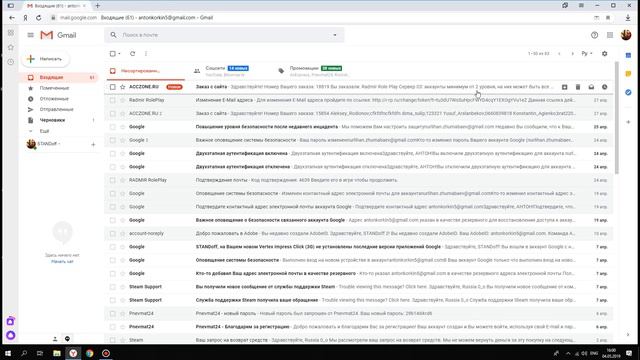Open the Google apps grid icon
This screenshot has width=640, height=360.
tap(610, 35)
